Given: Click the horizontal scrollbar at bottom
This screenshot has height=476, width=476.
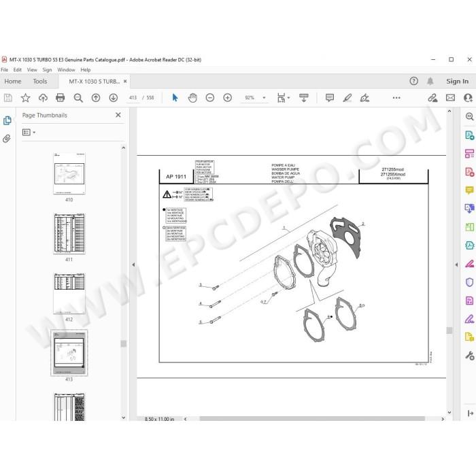Looking at the screenshot, I should tap(312, 419).
